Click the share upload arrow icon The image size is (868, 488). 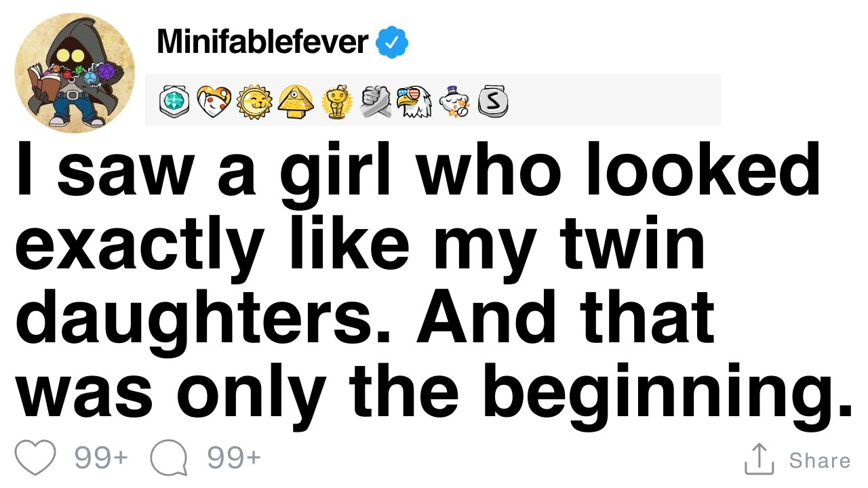[759, 458]
